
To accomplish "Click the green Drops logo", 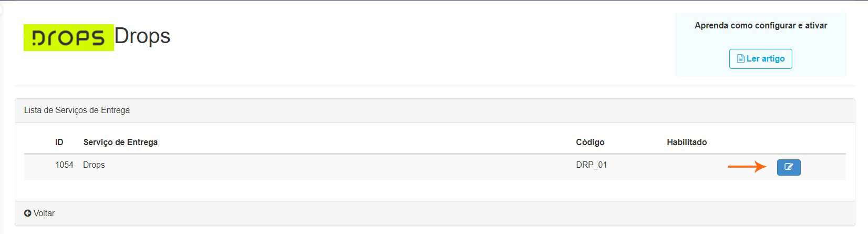I will pyautogui.click(x=68, y=37).
